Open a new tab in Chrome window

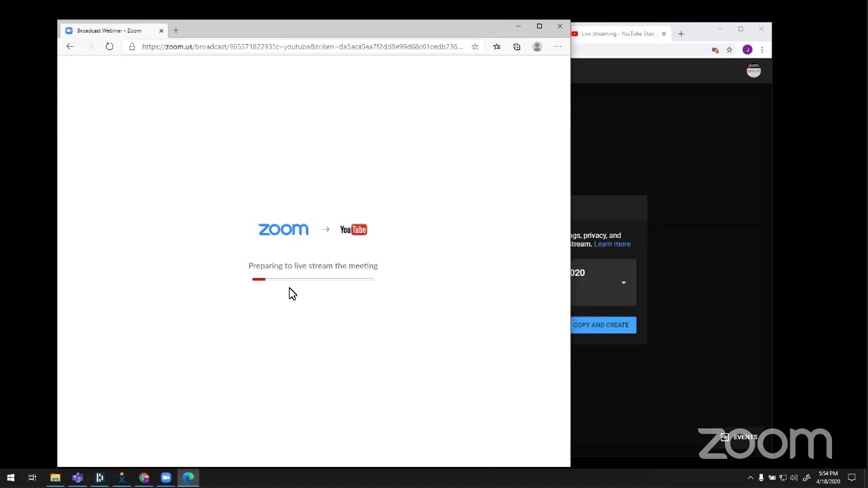(681, 34)
